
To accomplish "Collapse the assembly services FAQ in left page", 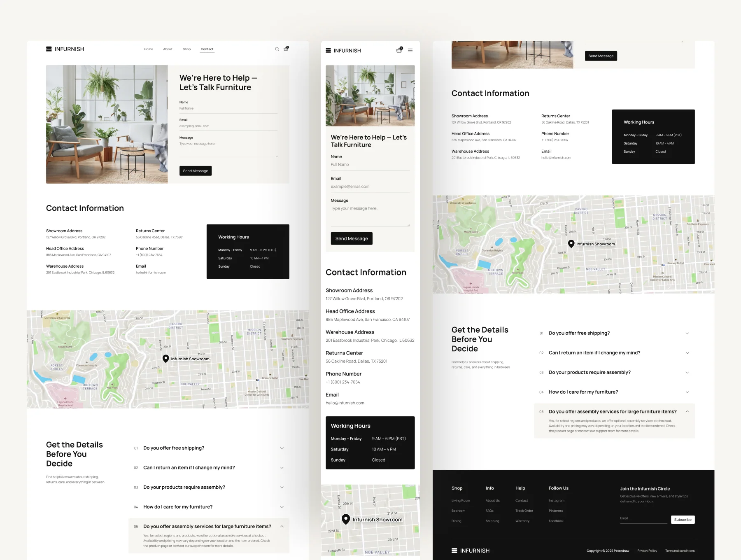I will 209,527.
